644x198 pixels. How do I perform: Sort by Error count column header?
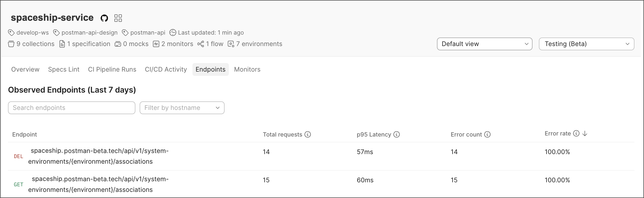point(466,134)
